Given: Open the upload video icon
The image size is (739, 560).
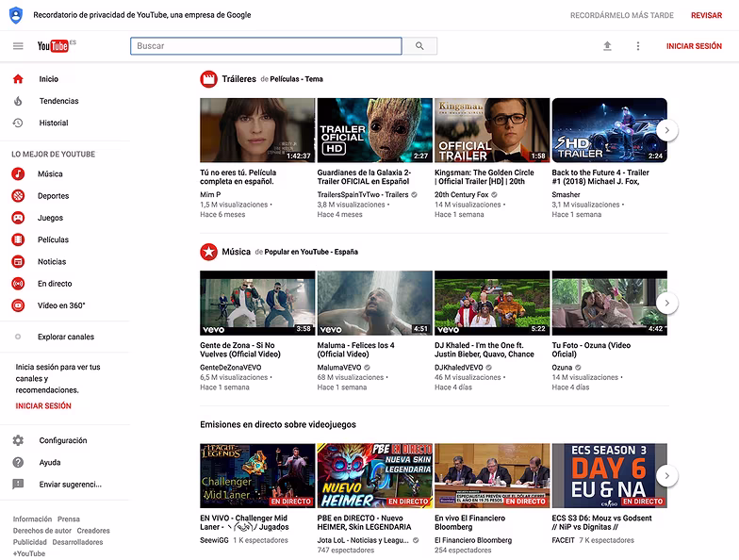Looking at the screenshot, I should click(607, 45).
